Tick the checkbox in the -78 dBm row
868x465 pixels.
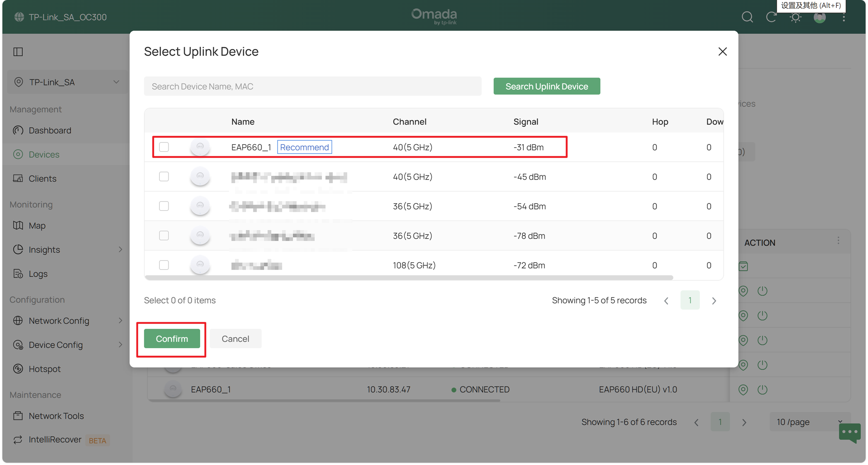click(164, 236)
